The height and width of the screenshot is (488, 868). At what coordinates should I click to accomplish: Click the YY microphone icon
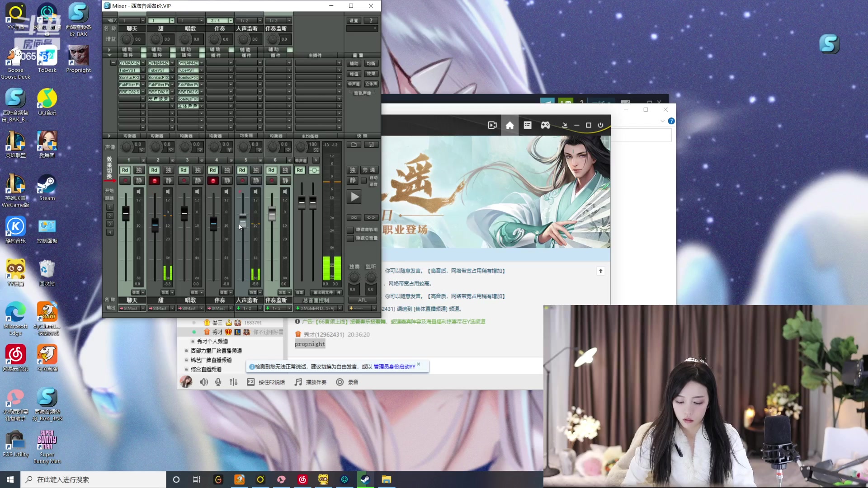218,382
